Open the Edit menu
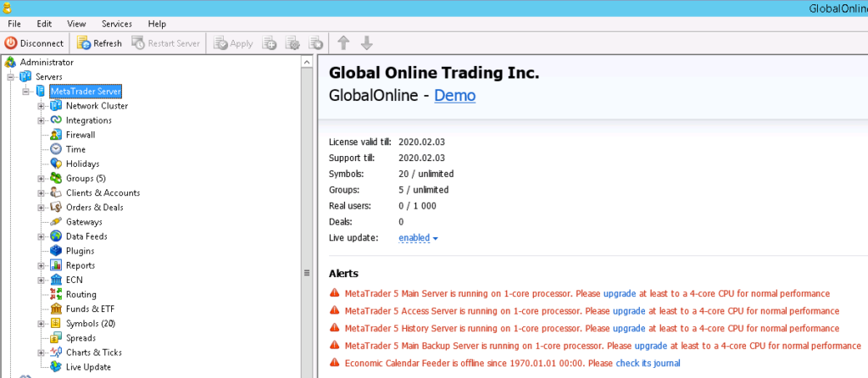The image size is (868, 378). (44, 24)
